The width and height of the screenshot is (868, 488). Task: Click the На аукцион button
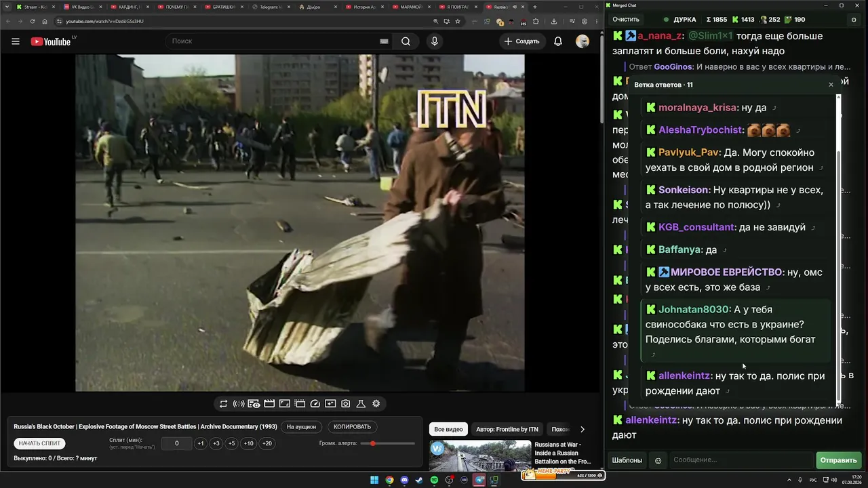(301, 427)
